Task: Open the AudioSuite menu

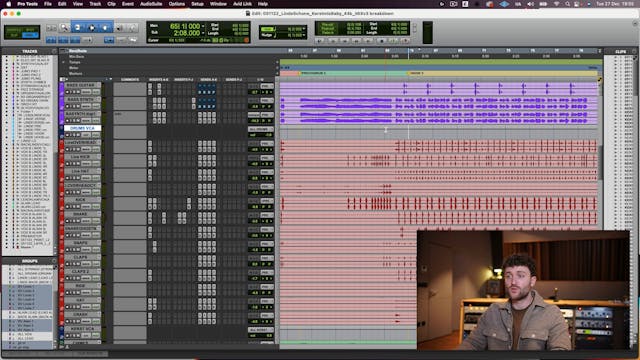Action: (151, 4)
